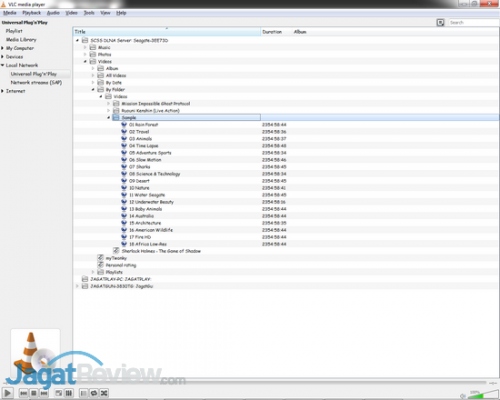Toggle the loop/repeat icon
This screenshot has height=400, width=500.
[x=94, y=393]
